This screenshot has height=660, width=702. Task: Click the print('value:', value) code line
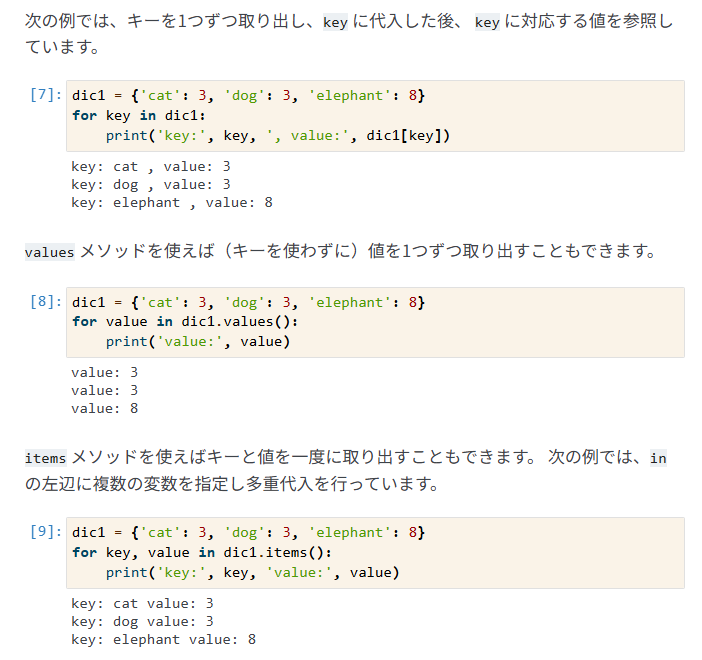197,341
